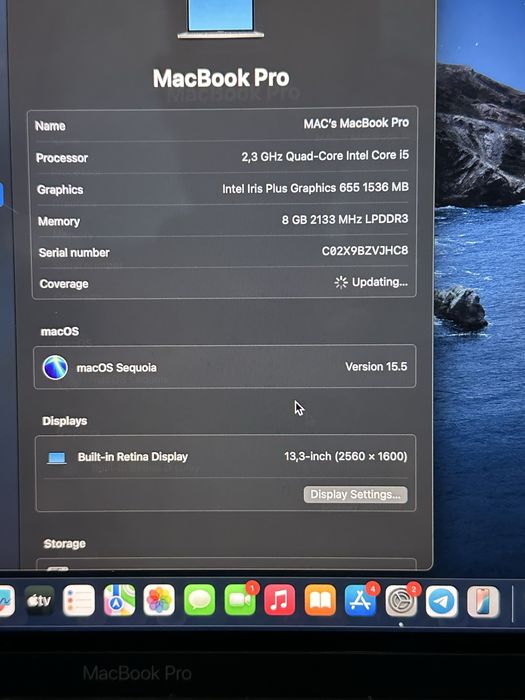Click the macOS Sequoia row label

(x=117, y=367)
